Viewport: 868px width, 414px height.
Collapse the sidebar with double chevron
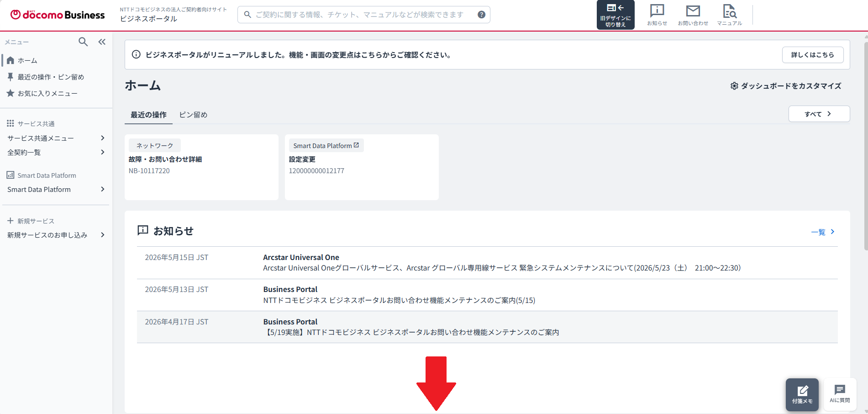[102, 42]
